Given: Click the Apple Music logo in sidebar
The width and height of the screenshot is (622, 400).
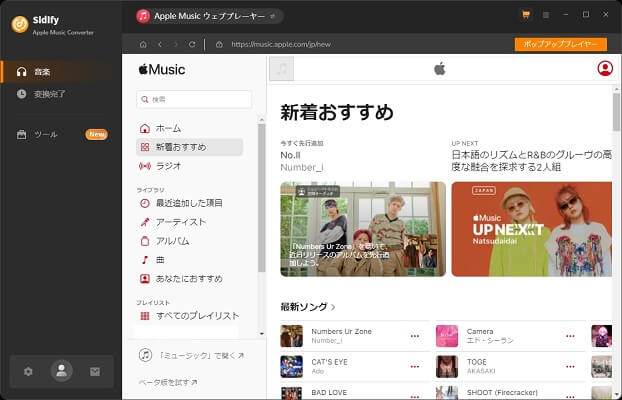Looking at the screenshot, I should tap(162, 70).
